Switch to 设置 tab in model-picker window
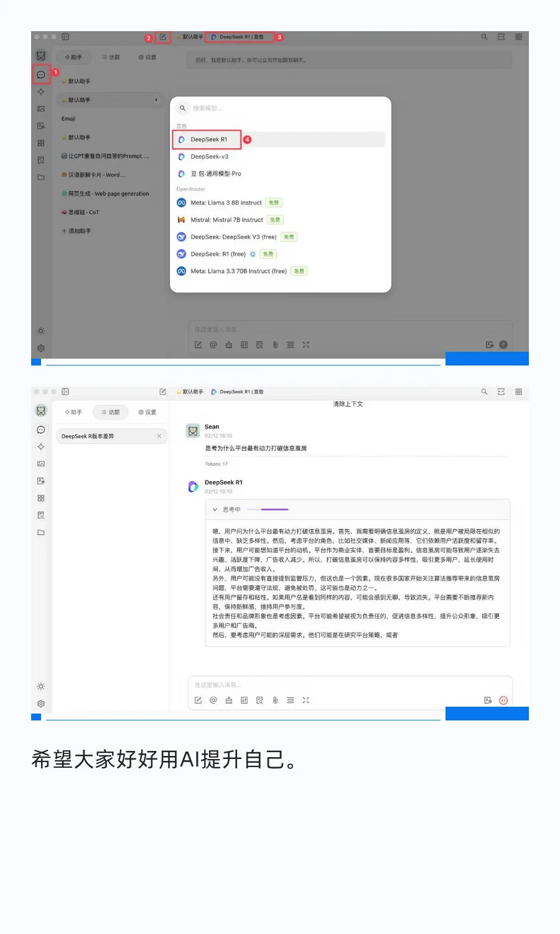Screen dimensions: 560x934 147,57
